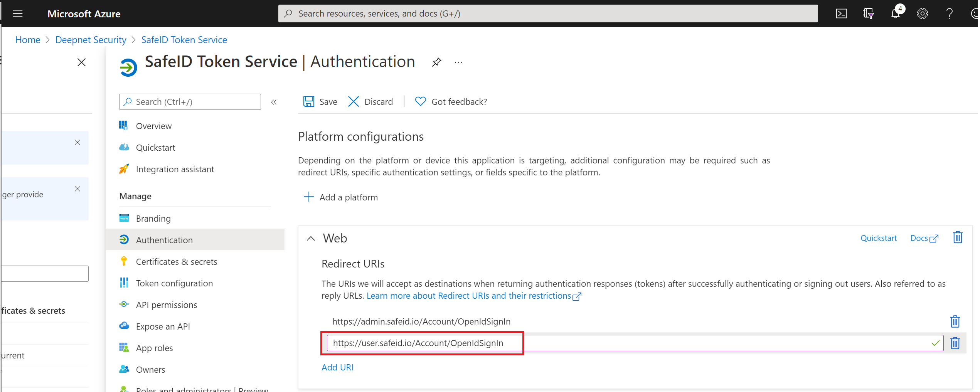Open the Cloud Shell icon in header

point(841,14)
